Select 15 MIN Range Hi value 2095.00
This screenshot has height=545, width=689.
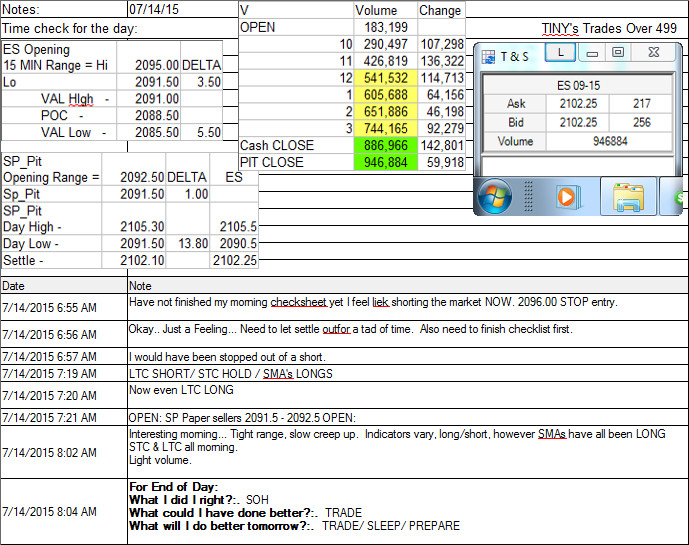[x=149, y=65]
